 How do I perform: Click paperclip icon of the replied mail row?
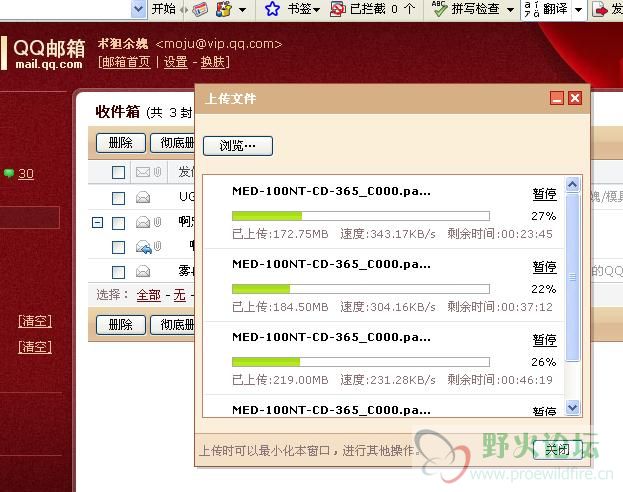[157, 246]
